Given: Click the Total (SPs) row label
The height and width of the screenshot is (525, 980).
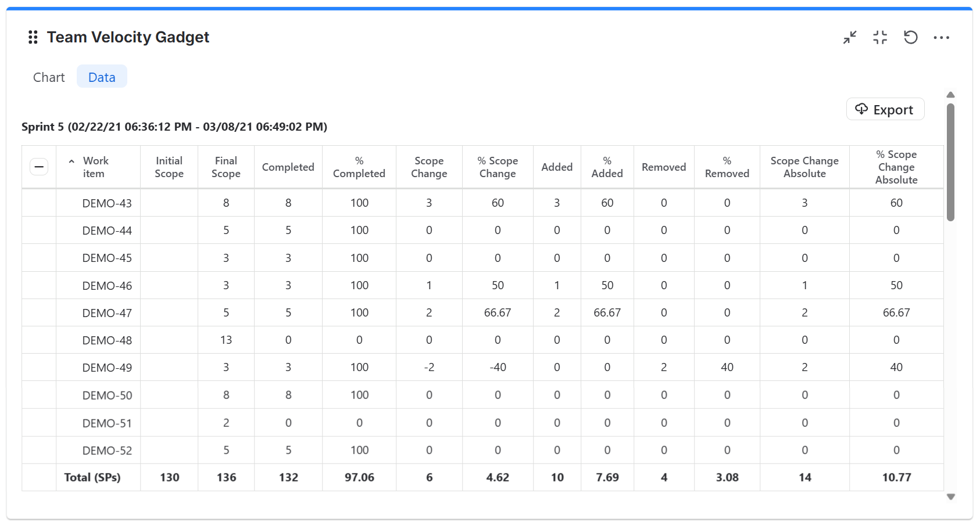Looking at the screenshot, I should (92, 477).
